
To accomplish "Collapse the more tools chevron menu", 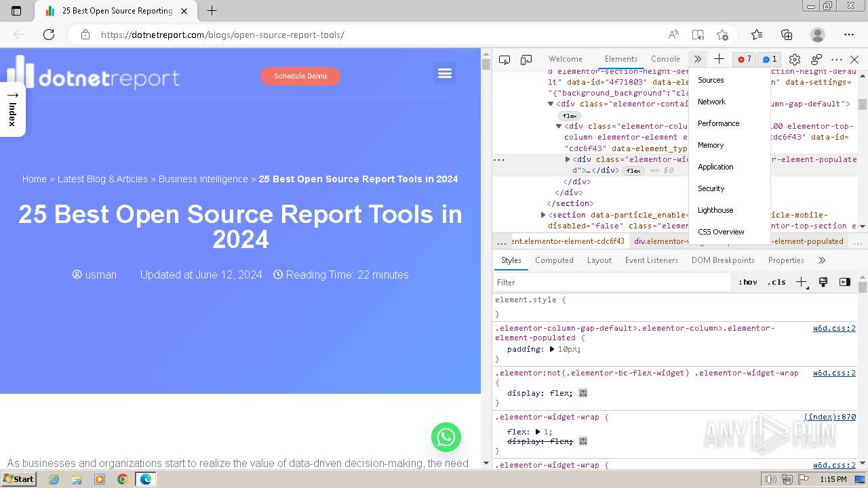I will coord(697,59).
